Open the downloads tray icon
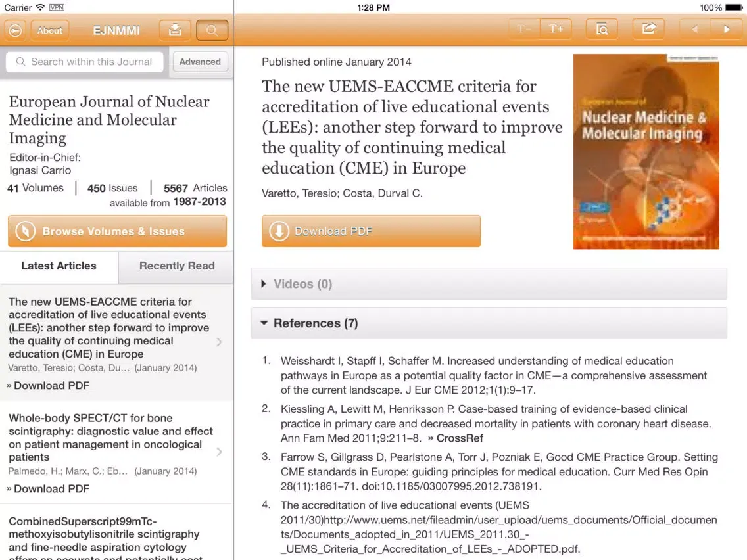This screenshot has height=560, width=747. (x=175, y=30)
